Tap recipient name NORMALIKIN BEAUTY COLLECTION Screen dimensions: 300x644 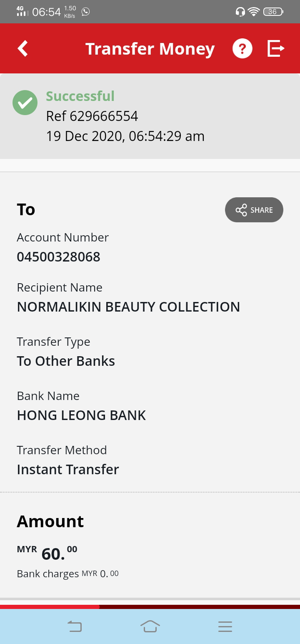click(128, 307)
